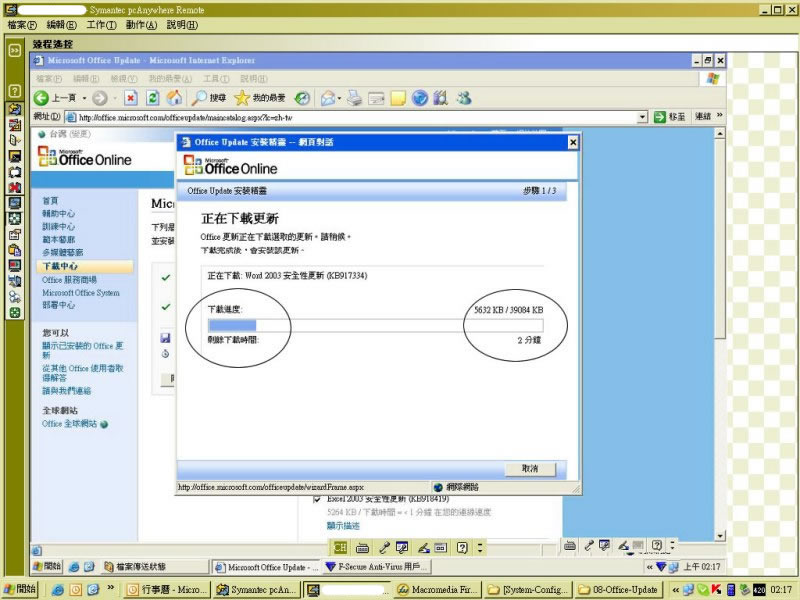Stop loading with the red X toolbar icon
The image size is (800, 600).
pos(131,98)
